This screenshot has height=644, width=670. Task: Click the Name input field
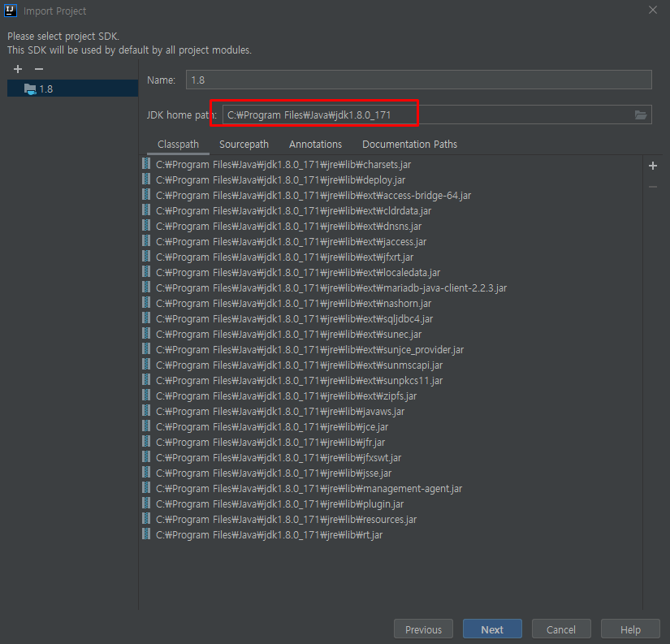click(x=419, y=80)
